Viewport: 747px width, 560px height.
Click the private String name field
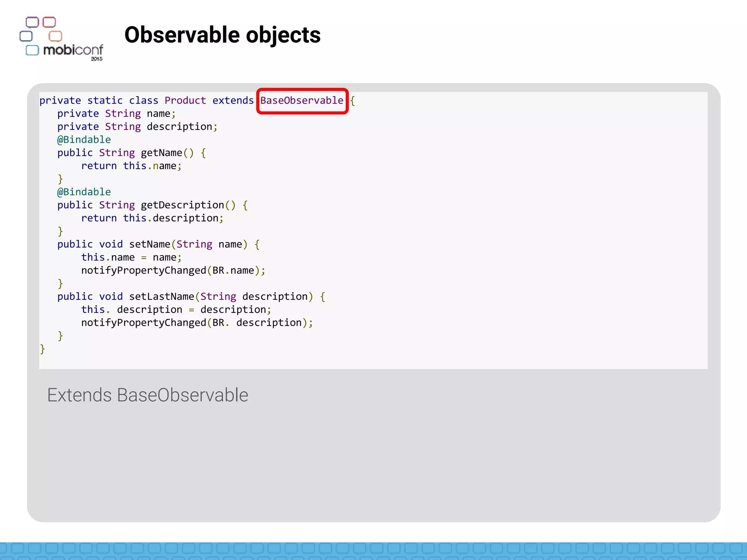[x=116, y=114]
